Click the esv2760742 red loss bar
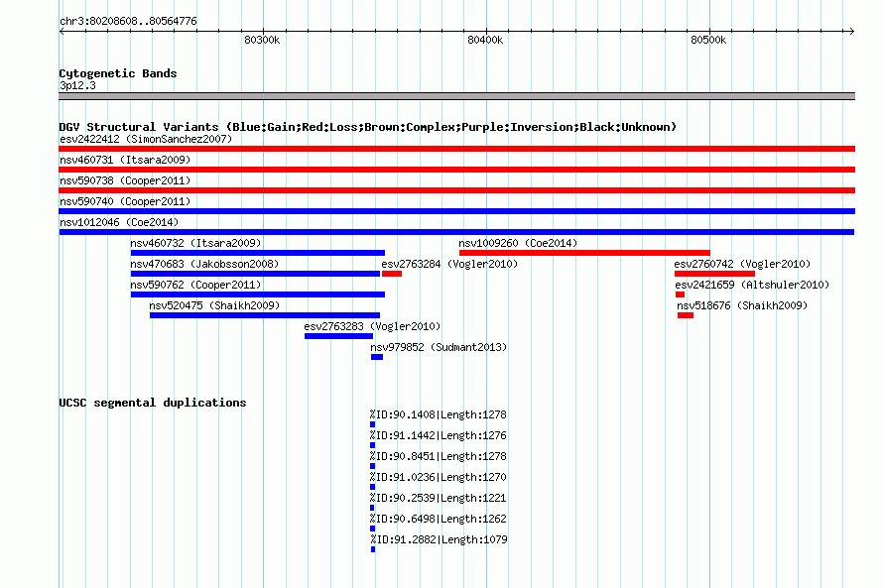Screen dimensions: 883x588 [x=714, y=274]
